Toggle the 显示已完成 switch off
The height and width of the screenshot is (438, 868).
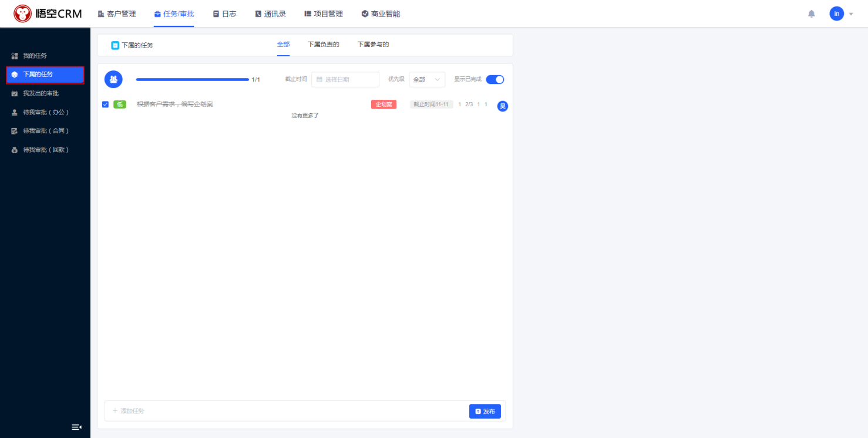point(494,79)
